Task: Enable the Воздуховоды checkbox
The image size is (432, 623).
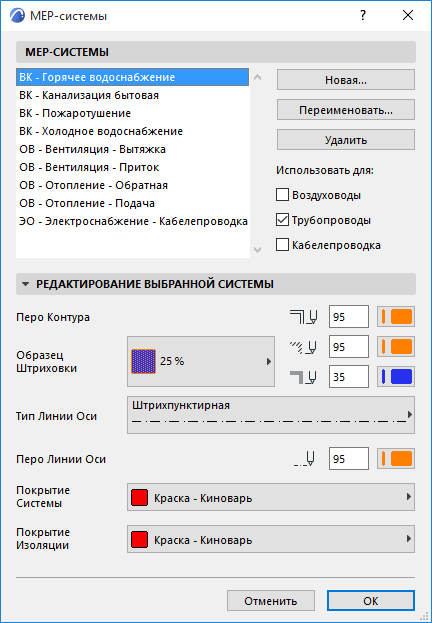Action: 282,195
